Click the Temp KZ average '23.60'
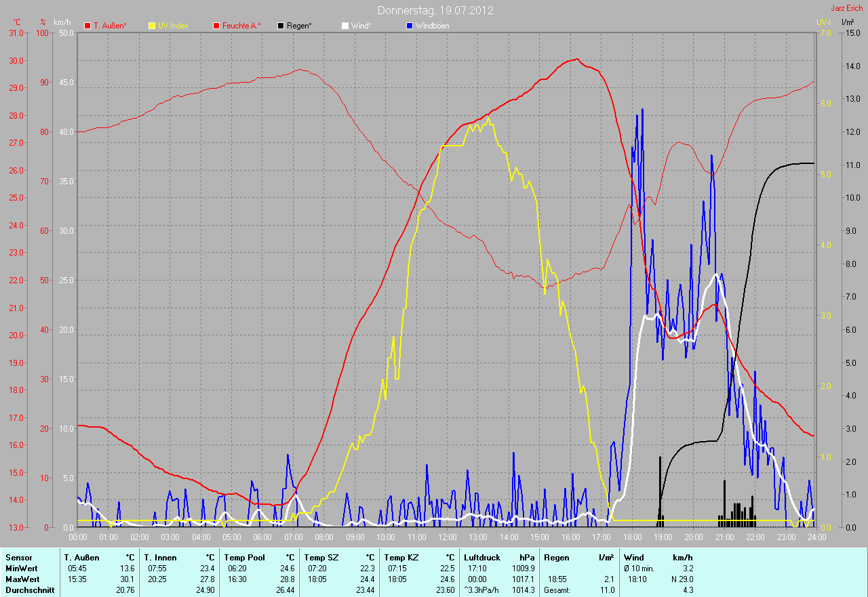The width and height of the screenshot is (868, 597). 445,590
